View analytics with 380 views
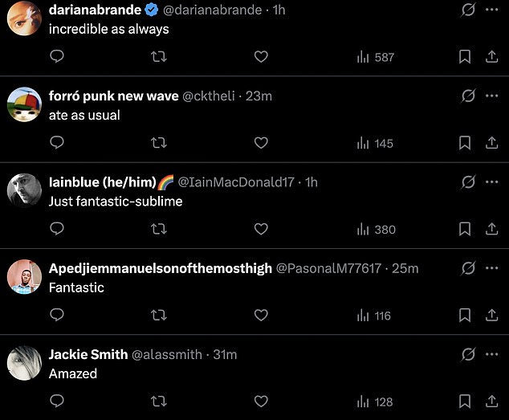Image resolution: width=509 pixels, height=420 pixels. pyautogui.click(x=376, y=230)
